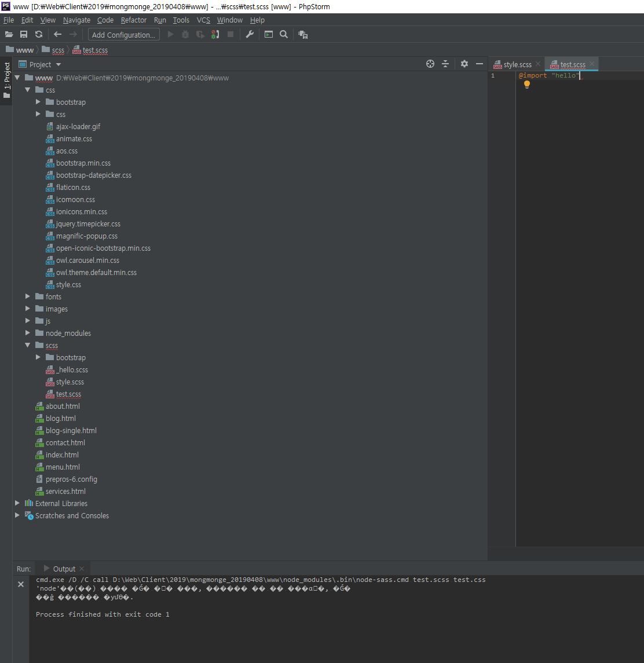Click "Process finished with exit code 1" line

(103, 614)
